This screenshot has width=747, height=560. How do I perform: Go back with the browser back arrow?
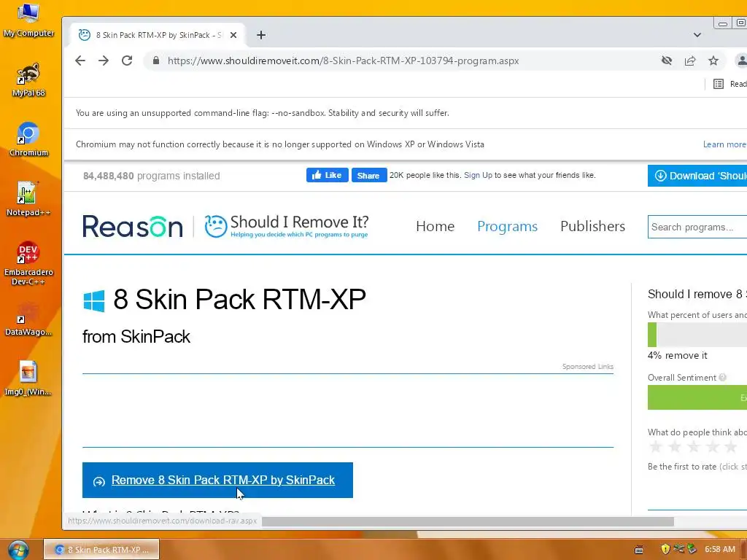[80, 61]
